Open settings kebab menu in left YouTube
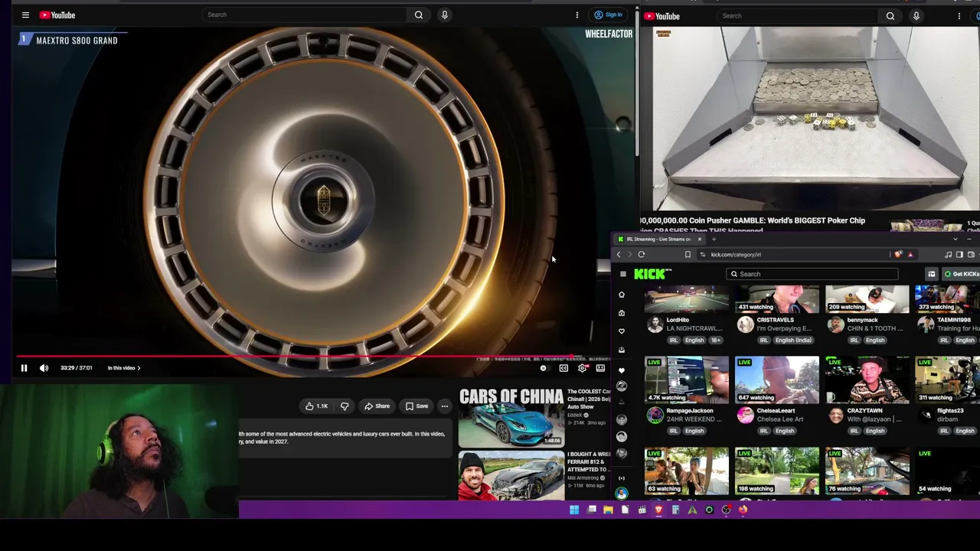 (577, 15)
